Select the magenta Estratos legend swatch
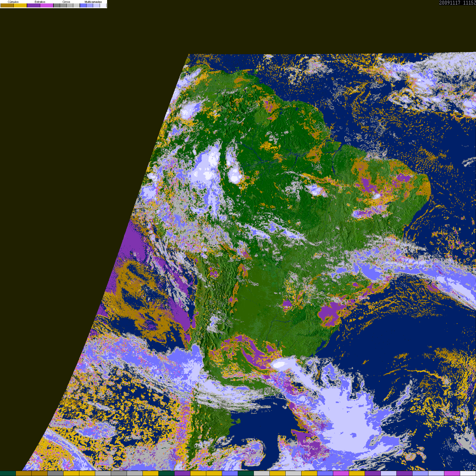The width and height of the screenshot is (476, 476). [x=47, y=5]
